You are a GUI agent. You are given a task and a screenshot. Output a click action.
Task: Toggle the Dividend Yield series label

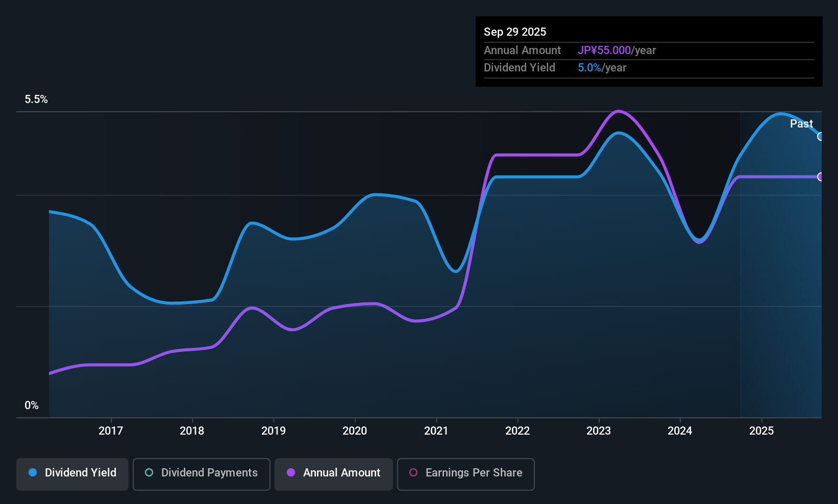81,473
